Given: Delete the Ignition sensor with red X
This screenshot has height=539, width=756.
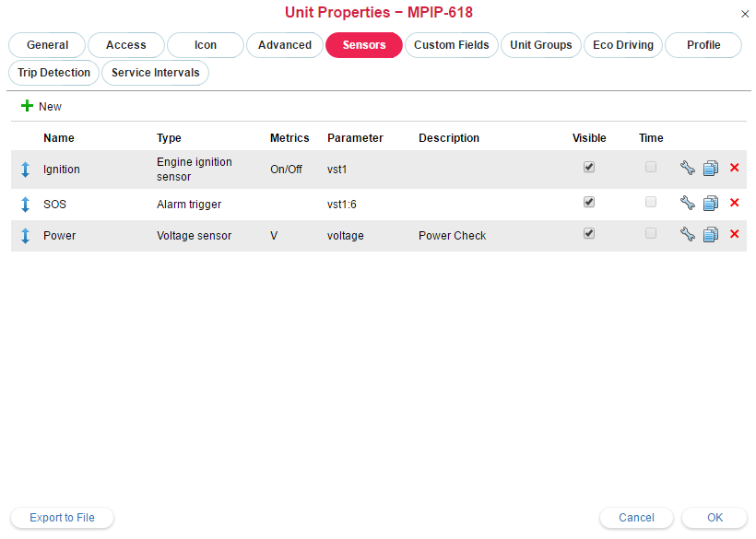Looking at the screenshot, I should (x=735, y=168).
